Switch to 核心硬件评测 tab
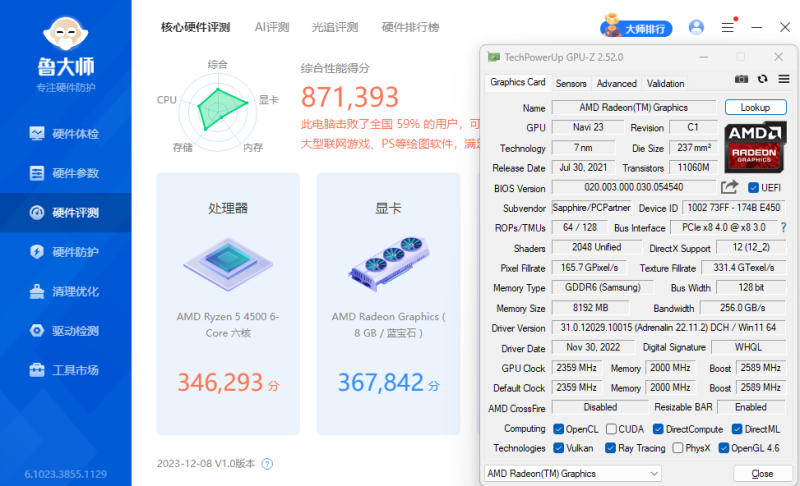 point(195,27)
